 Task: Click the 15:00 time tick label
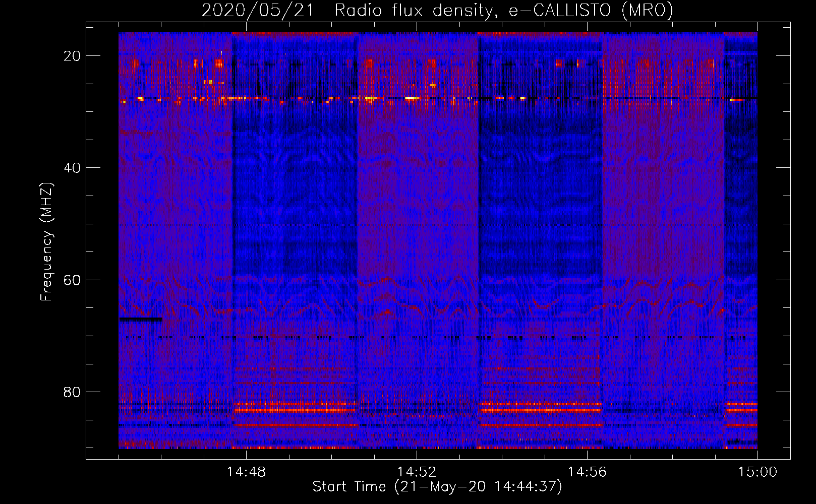click(x=757, y=472)
